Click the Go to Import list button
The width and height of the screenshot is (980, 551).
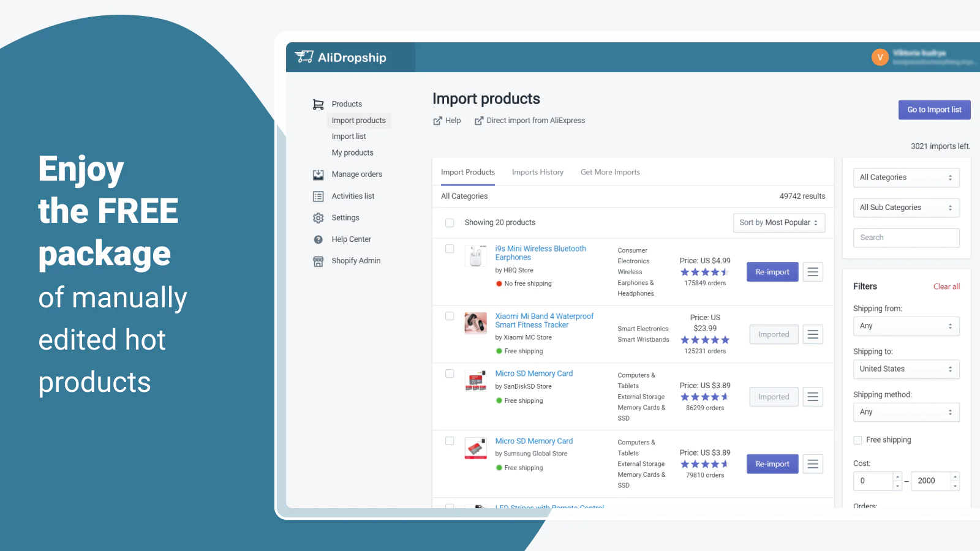pyautogui.click(x=934, y=110)
